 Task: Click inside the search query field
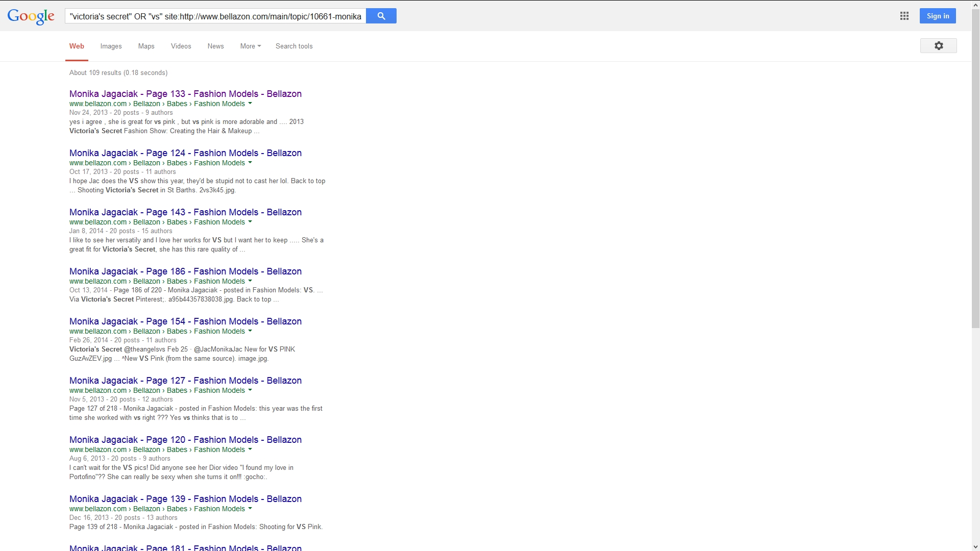pyautogui.click(x=215, y=16)
